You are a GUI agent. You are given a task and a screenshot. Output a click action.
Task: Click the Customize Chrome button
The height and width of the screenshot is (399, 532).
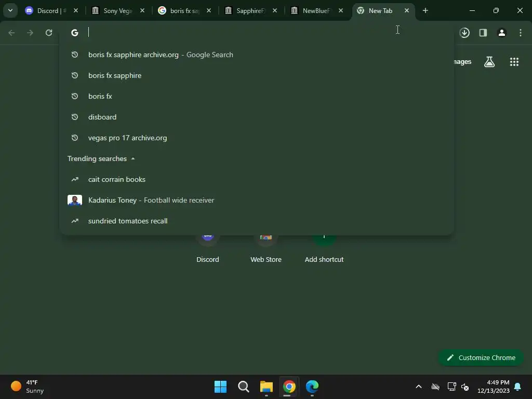tap(481, 357)
